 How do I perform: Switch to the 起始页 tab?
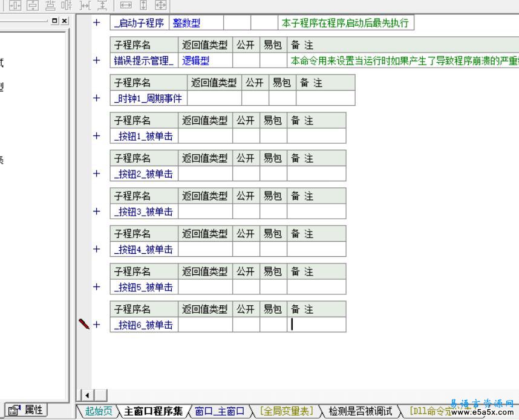(x=98, y=412)
